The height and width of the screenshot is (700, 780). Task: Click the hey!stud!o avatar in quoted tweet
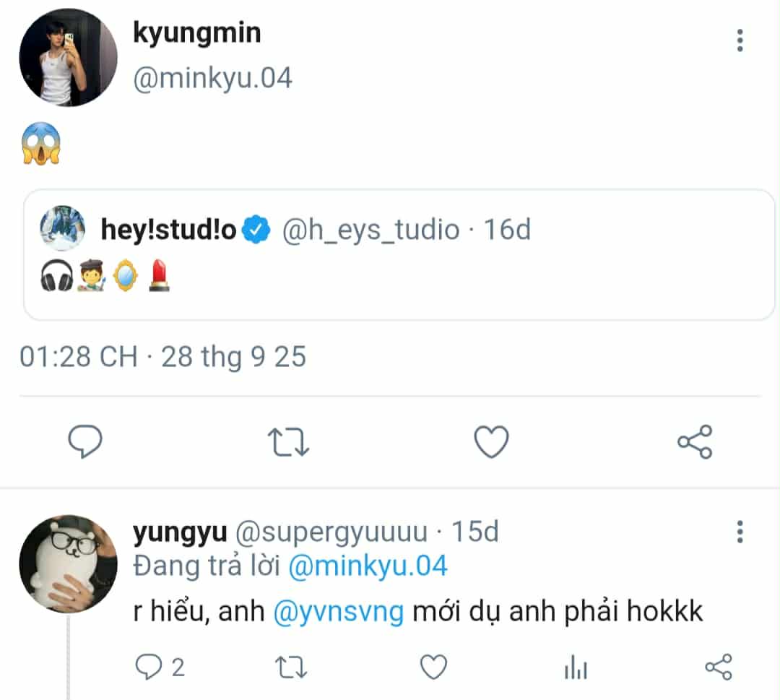pyautogui.click(x=63, y=230)
